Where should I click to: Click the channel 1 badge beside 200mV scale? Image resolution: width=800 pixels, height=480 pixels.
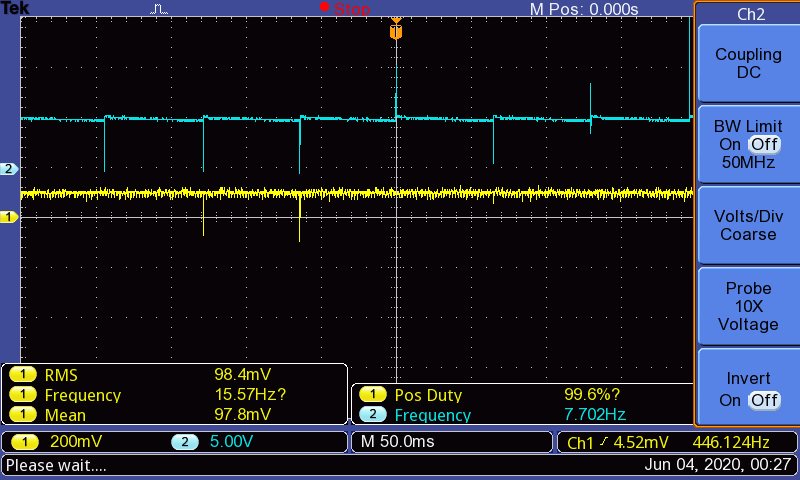24,441
